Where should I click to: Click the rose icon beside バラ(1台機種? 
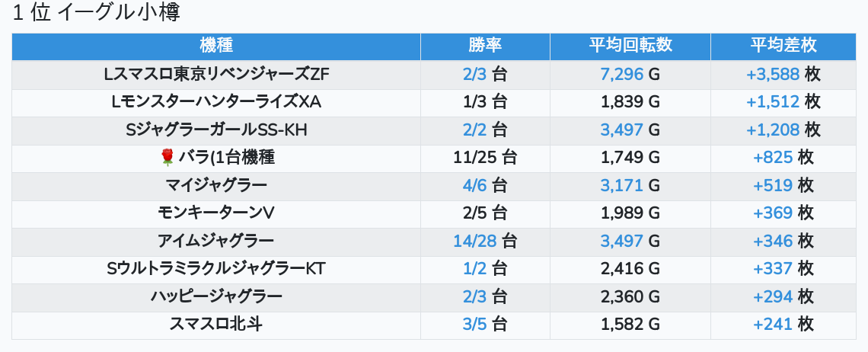(168, 158)
